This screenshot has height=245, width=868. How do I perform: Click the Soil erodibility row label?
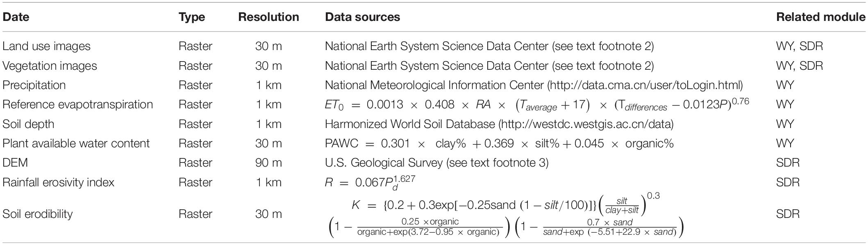coord(37,214)
